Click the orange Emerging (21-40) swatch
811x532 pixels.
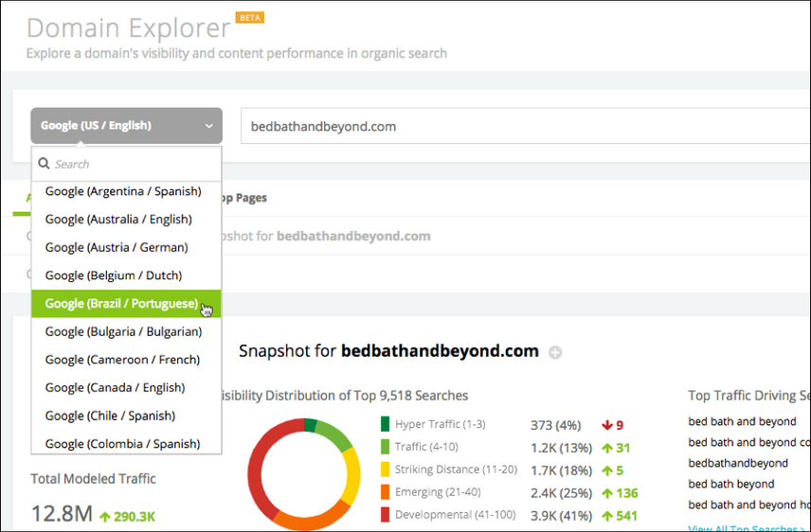click(x=385, y=492)
